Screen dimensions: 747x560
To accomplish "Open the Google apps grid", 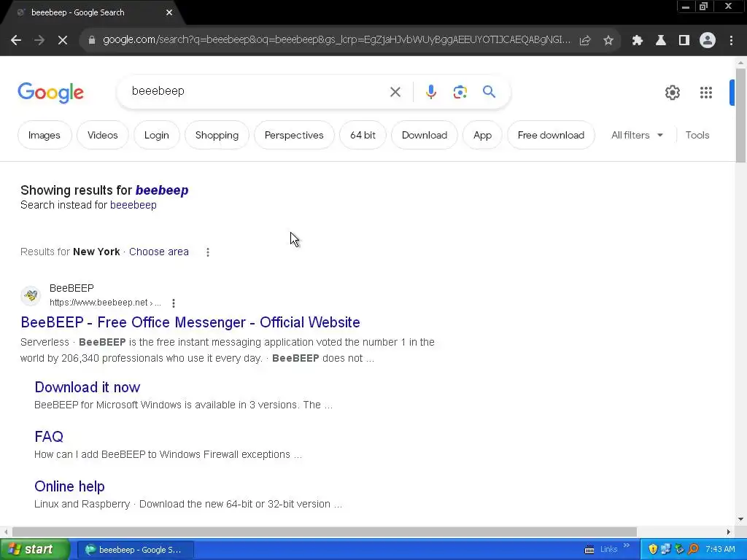I will (x=706, y=93).
